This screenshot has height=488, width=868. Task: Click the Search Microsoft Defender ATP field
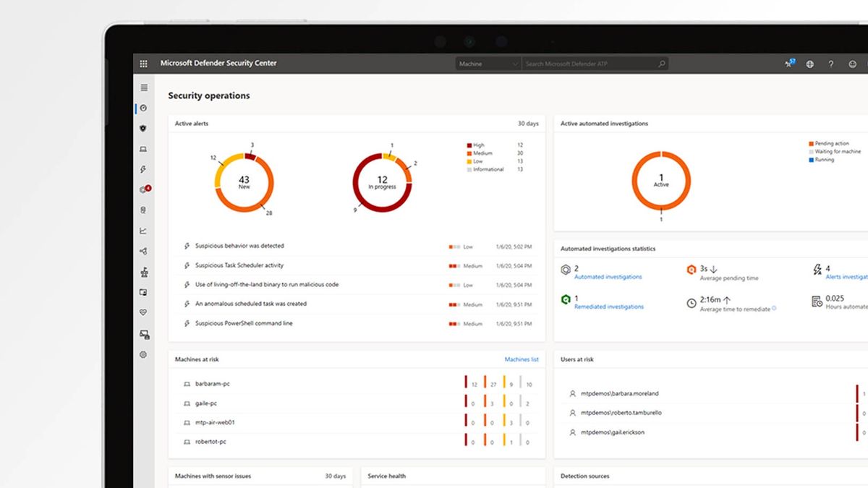pos(590,64)
